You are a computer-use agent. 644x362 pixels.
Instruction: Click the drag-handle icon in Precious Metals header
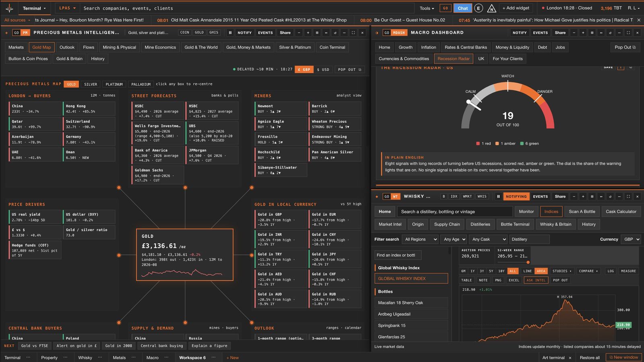(x=230, y=33)
